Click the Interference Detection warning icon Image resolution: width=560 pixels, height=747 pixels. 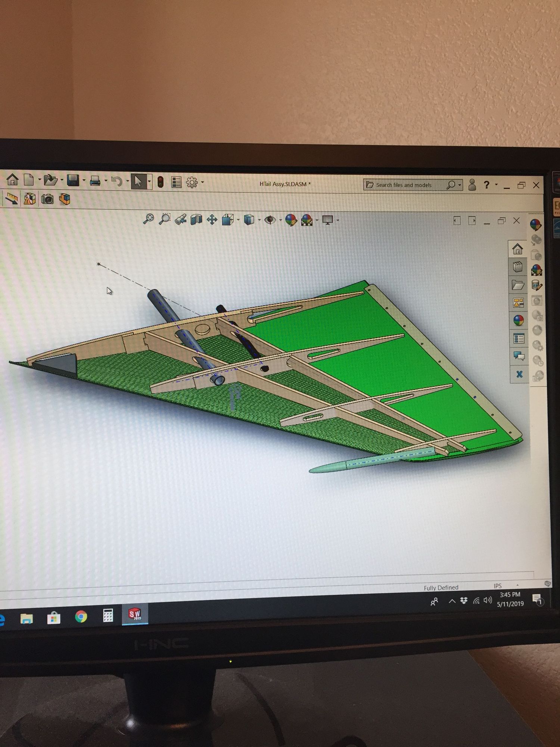(x=29, y=199)
